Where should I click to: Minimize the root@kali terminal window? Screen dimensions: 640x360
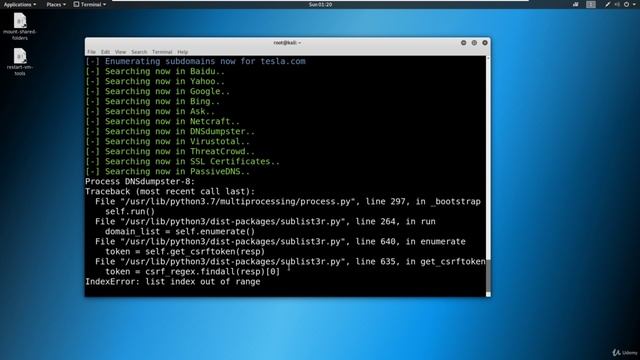tap(464, 42)
